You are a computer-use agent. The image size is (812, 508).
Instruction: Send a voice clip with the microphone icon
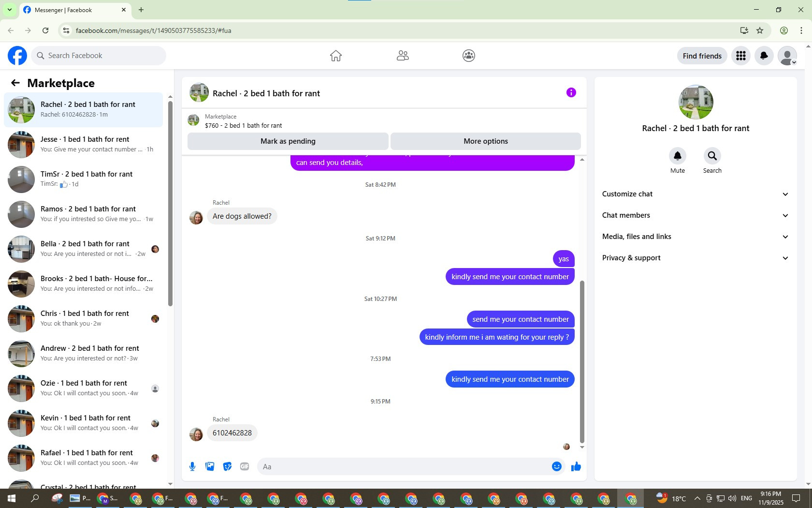click(x=192, y=466)
